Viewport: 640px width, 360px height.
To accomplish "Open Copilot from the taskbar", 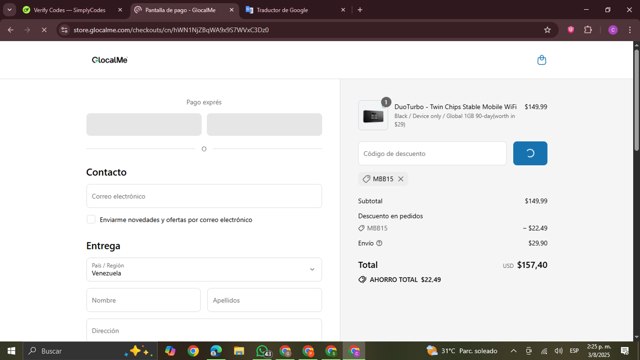I will point(170,351).
